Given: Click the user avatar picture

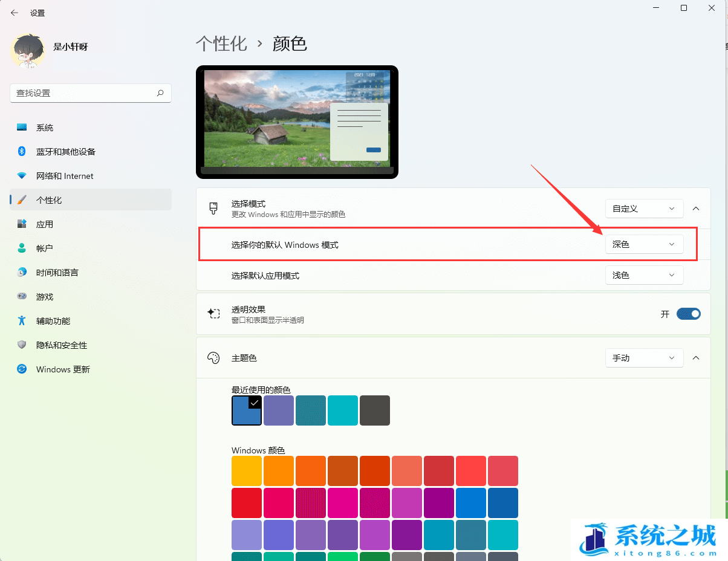Looking at the screenshot, I should [28, 51].
